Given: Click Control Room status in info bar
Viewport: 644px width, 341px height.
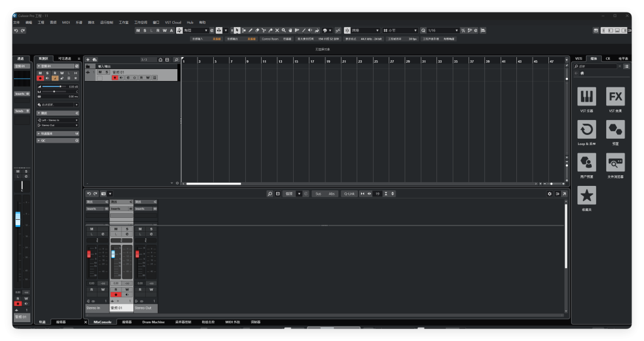Looking at the screenshot, I should click(x=277, y=39).
